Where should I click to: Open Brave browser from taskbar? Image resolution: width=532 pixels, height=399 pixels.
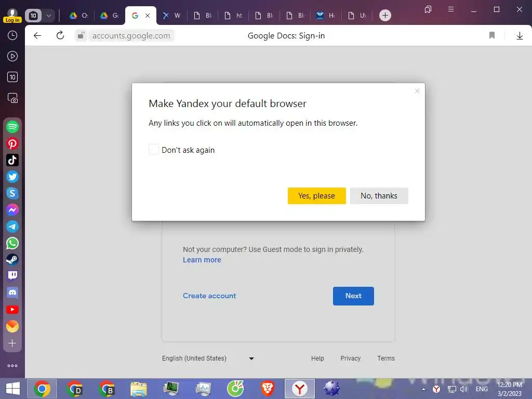pyautogui.click(x=268, y=389)
